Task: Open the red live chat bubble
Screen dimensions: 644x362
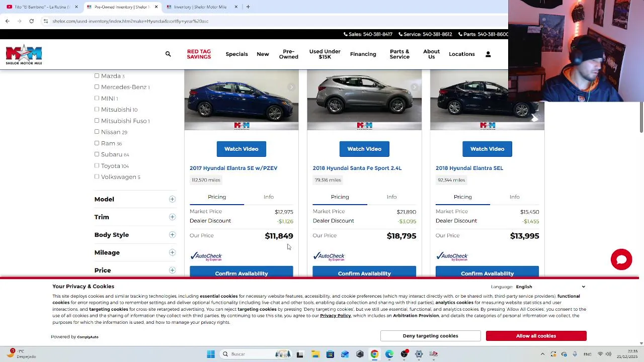Action: (621, 259)
